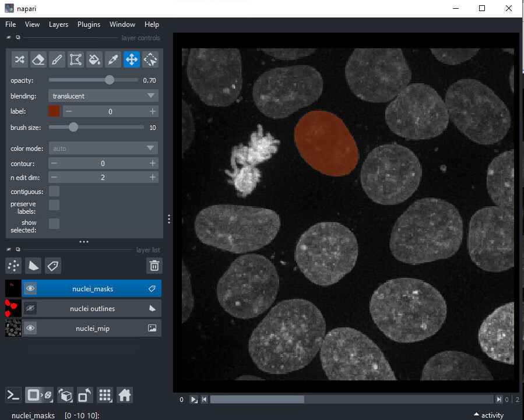Open the integrated console
Viewport: 524px width, 420px height.
[x=13, y=395]
